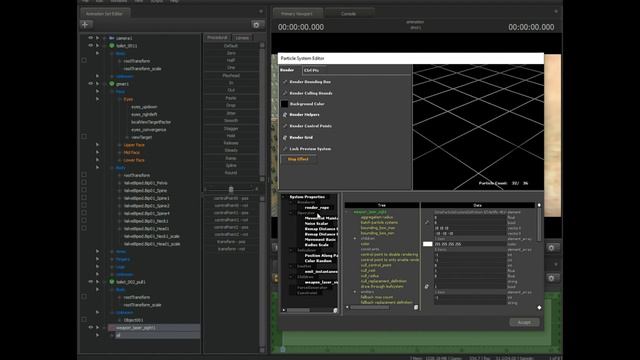640x360 pixels.
Task: Enable Render Culling Bounds checkbox
Action: tap(284, 93)
